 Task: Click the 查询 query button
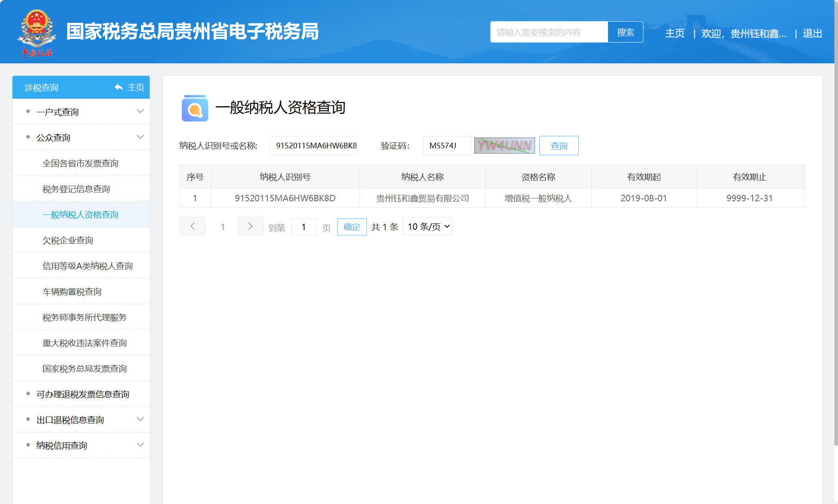(x=559, y=146)
